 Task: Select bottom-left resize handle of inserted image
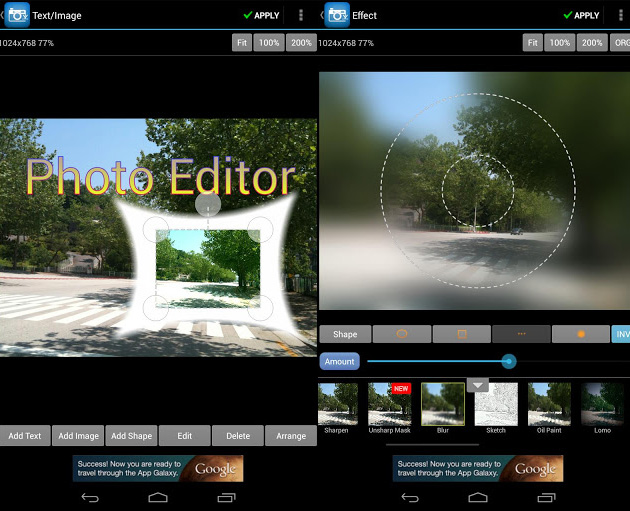pyautogui.click(x=156, y=308)
